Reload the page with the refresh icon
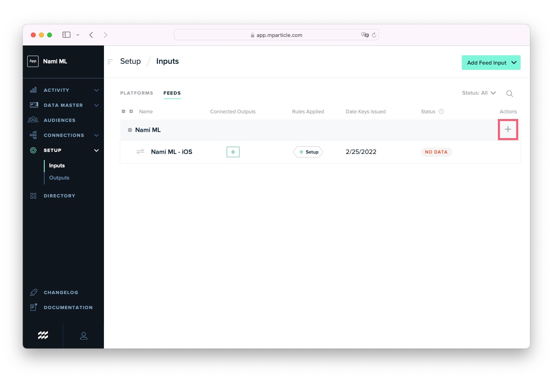Image resolution: width=558 pixels, height=392 pixels. click(x=374, y=35)
